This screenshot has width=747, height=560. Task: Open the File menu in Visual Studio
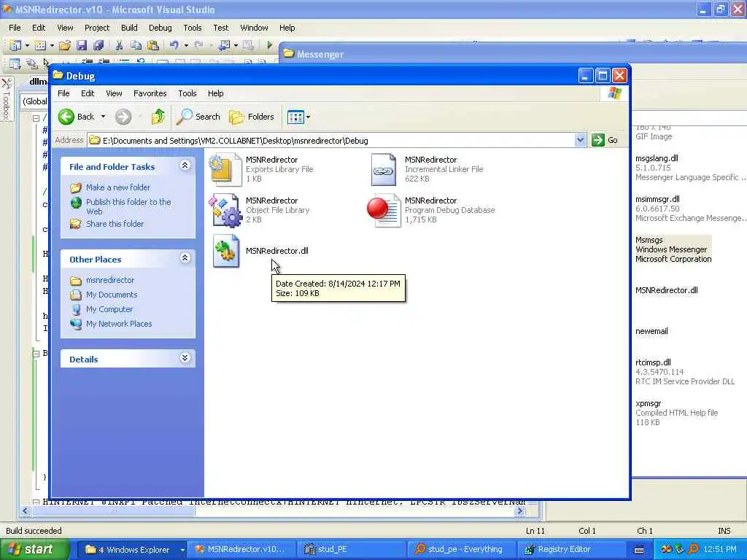(x=15, y=28)
